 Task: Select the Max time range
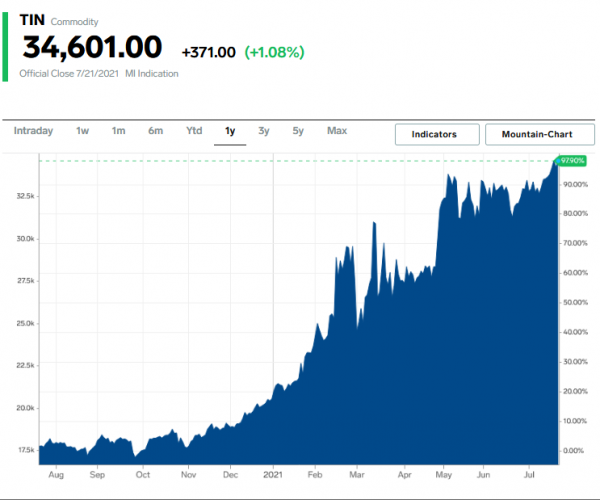point(337,131)
